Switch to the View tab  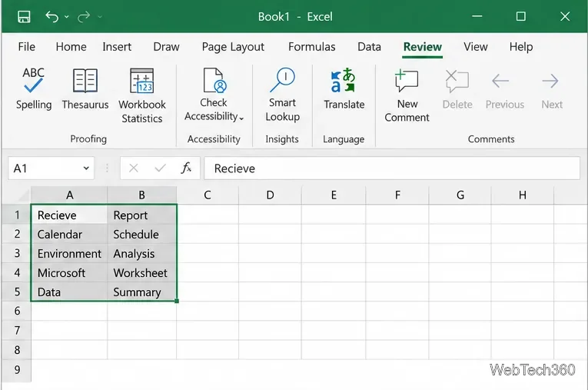476,47
